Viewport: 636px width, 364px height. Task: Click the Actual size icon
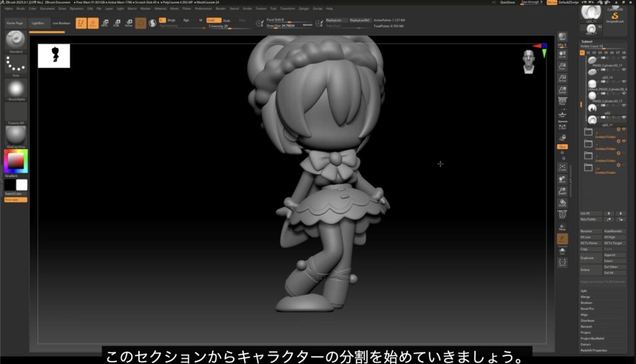pyautogui.click(x=562, y=78)
